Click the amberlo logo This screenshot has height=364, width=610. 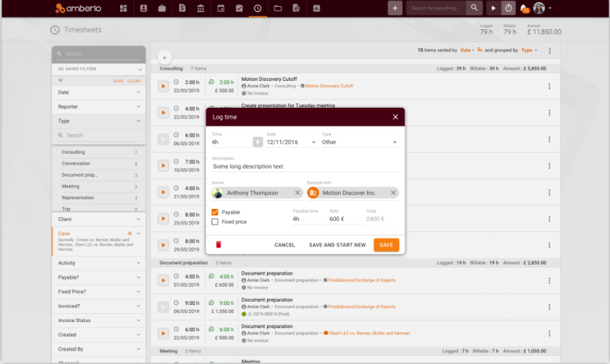click(79, 8)
